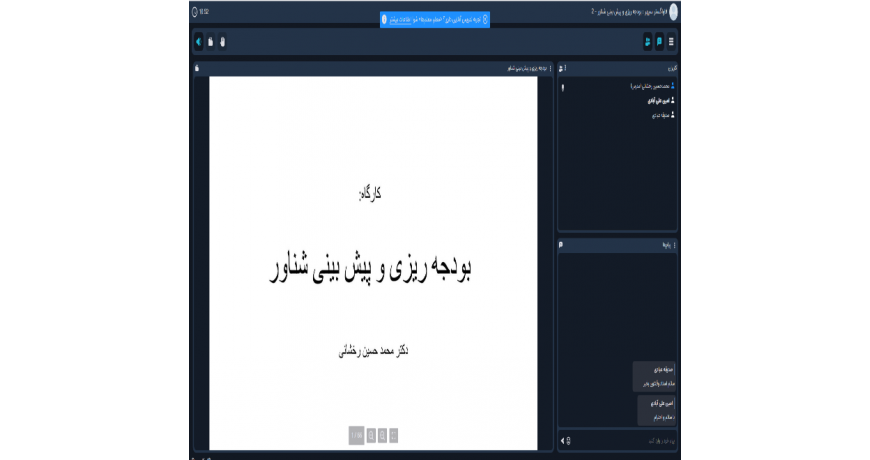Screen dimensions: 870x460
Task: Click the file sharing icon in toolbar
Action: tap(211, 42)
